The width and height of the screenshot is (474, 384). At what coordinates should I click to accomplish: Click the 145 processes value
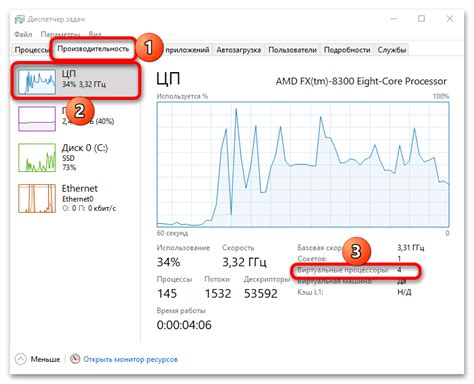click(x=167, y=293)
